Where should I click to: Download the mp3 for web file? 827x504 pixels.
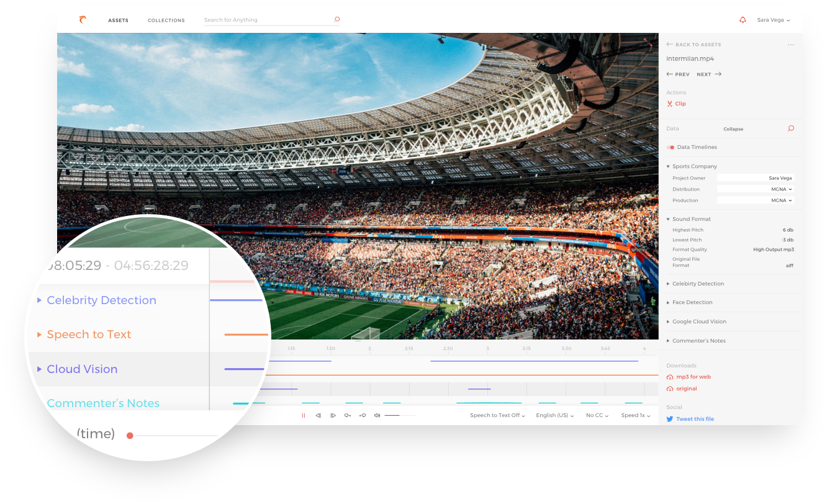click(x=693, y=377)
